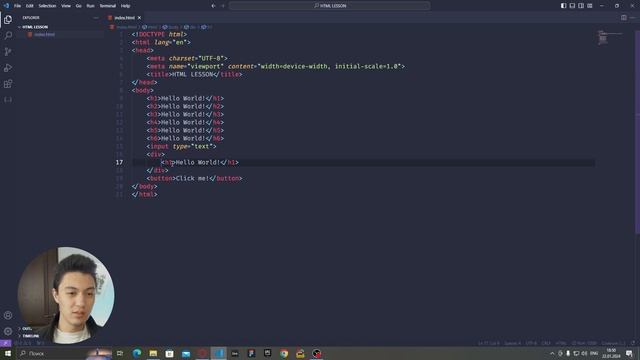This screenshot has width=640, height=360.
Task: Click the CRLF line ending status item
Action: pos(546,343)
